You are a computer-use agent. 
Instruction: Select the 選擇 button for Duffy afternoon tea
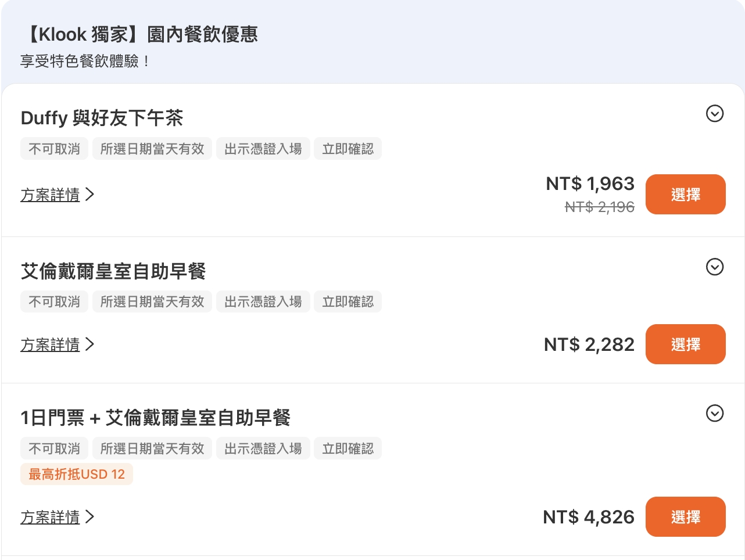[685, 194]
